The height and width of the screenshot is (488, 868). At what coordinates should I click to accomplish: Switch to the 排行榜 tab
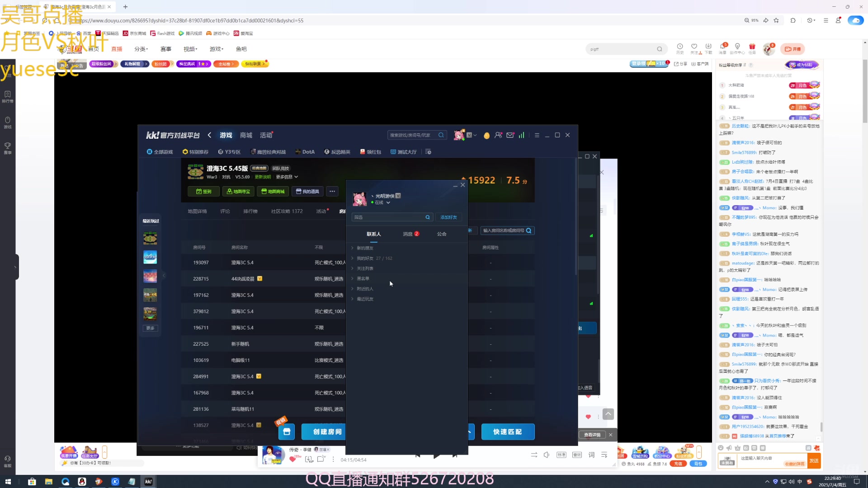pyautogui.click(x=250, y=211)
